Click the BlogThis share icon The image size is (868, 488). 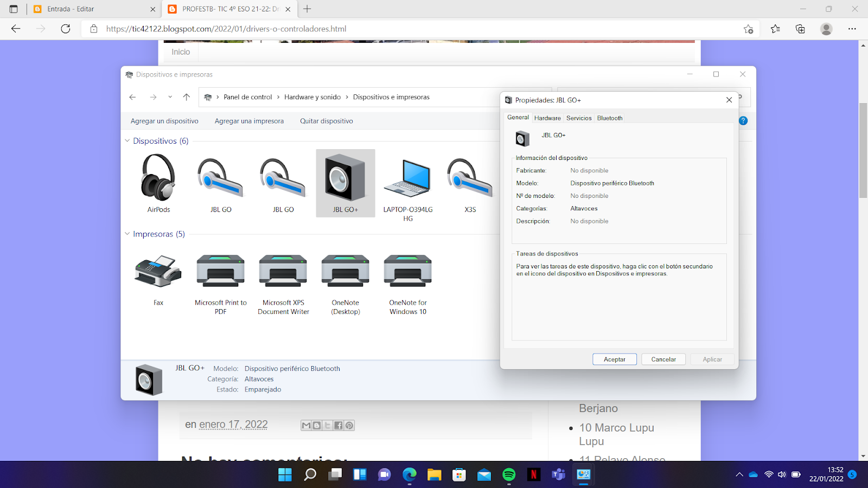317,426
